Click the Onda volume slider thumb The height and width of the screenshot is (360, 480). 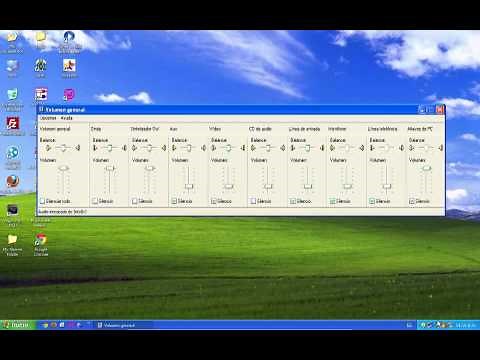coord(110,168)
